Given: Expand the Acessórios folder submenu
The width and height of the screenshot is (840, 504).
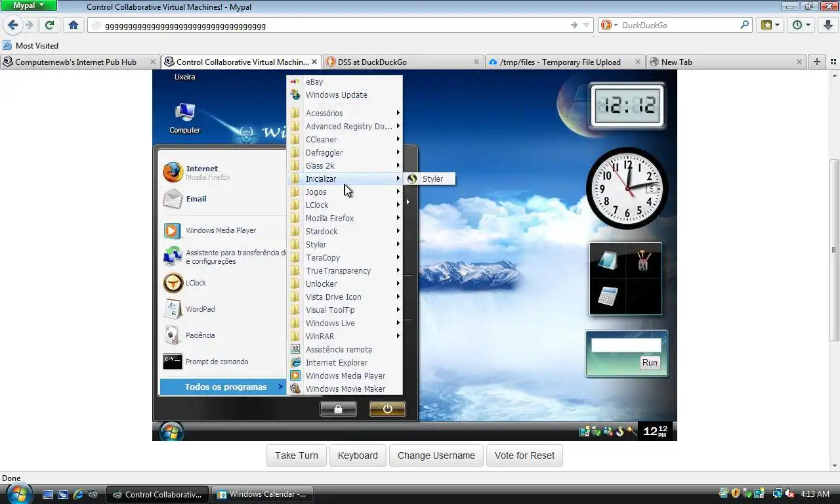Looking at the screenshot, I should [345, 113].
